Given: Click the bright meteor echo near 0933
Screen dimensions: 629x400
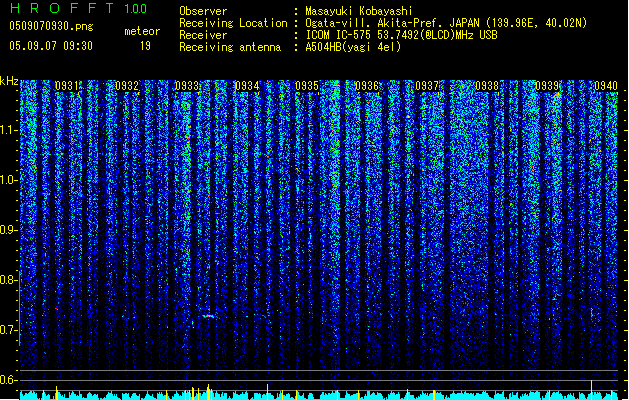Looking at the screenshot, I should coord(208,317).
